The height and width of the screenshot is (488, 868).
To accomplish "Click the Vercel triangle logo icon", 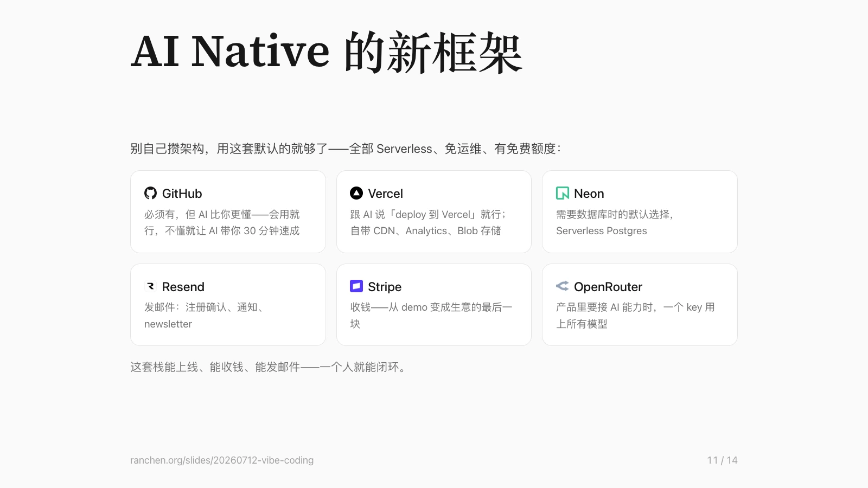I will coord(356,193).
